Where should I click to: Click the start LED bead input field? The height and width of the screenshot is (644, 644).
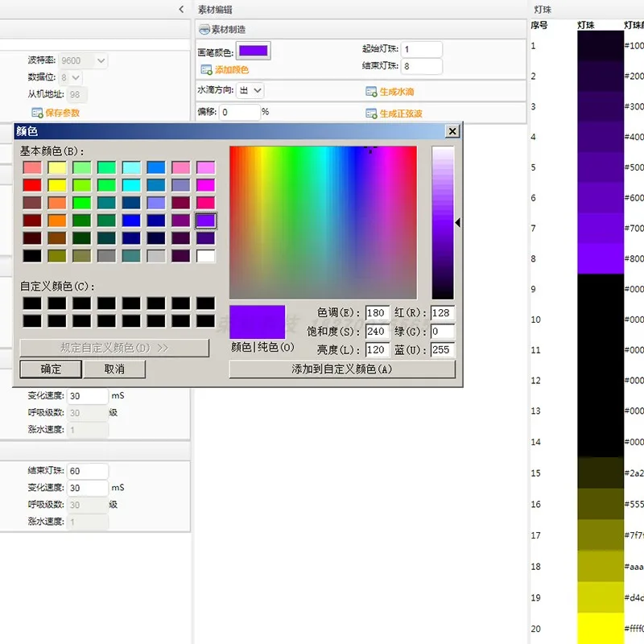click(423, 50)
